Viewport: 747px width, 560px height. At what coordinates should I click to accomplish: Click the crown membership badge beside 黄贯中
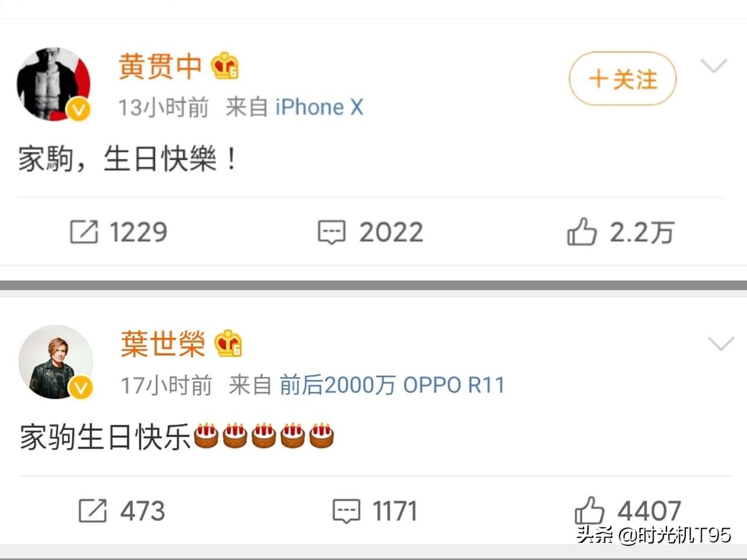[225, 66]
